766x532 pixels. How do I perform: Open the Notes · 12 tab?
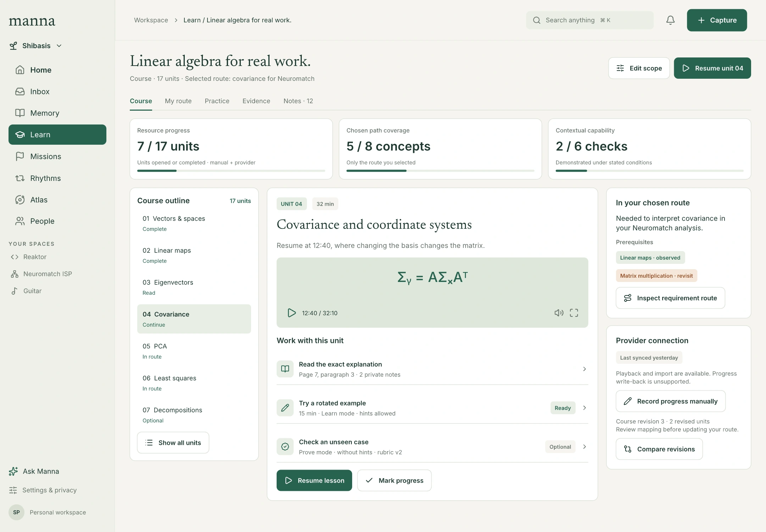[x=298, y=101]
